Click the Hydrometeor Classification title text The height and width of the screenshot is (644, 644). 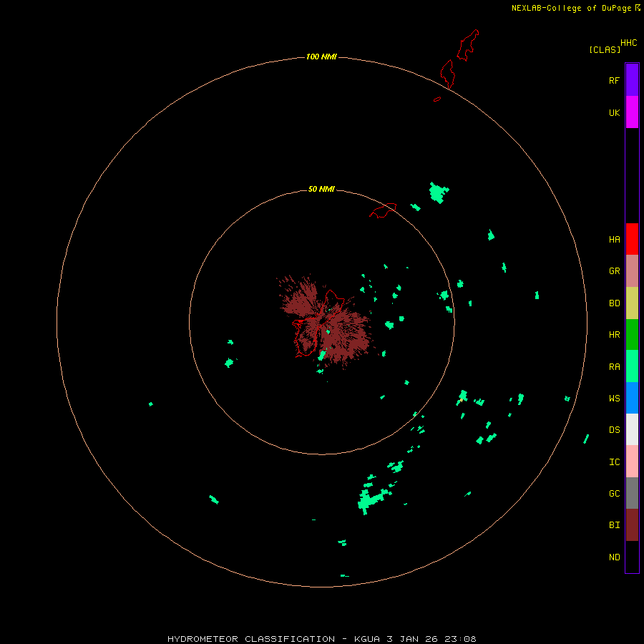(251, 639)
